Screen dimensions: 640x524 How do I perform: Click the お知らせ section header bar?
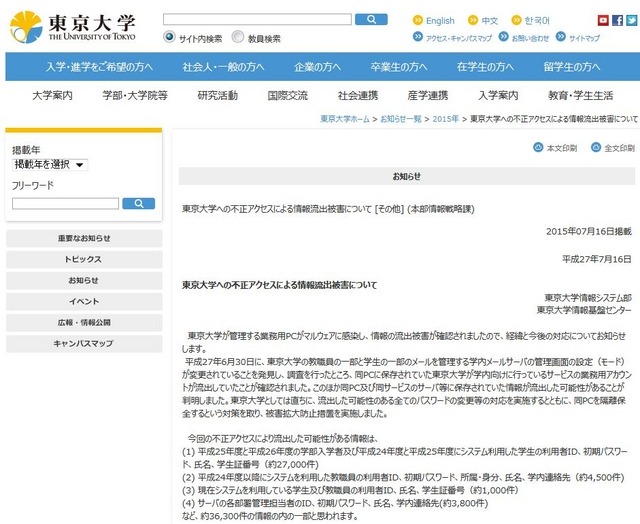[407, 176]
